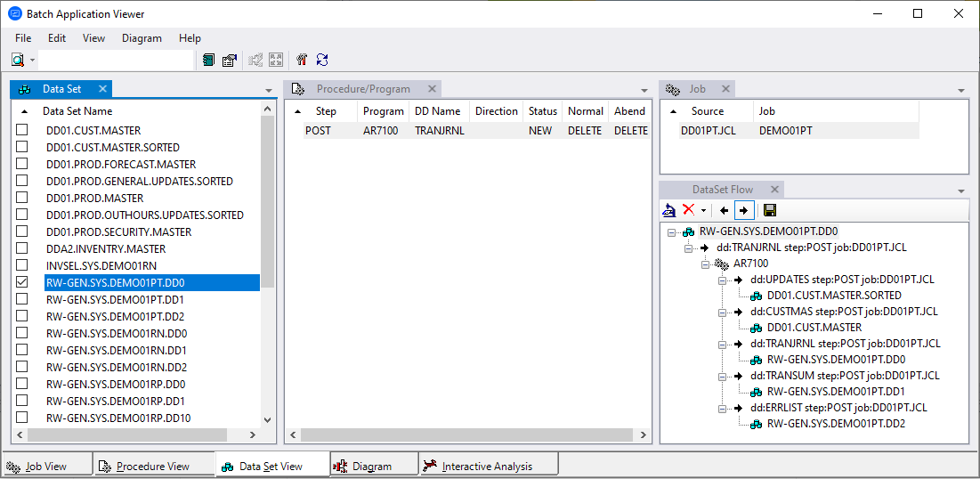This screenshot has height=479, width=980.
Task: Uncheck the RW-GEN.SYS.DEMO01PT.DD0 checkbox
Action: pyautogui.click(x=22, y=283)
